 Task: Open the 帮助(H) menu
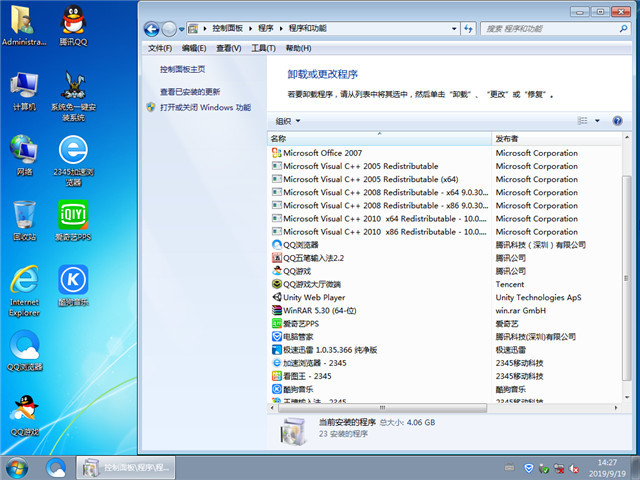[x=298, y=49]
